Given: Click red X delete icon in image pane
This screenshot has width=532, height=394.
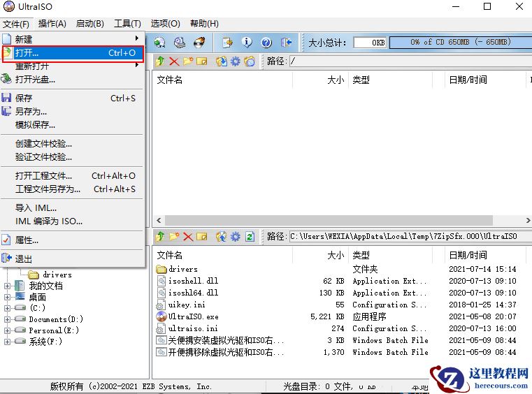Looking at the screenshot, I should coord(174,61).
